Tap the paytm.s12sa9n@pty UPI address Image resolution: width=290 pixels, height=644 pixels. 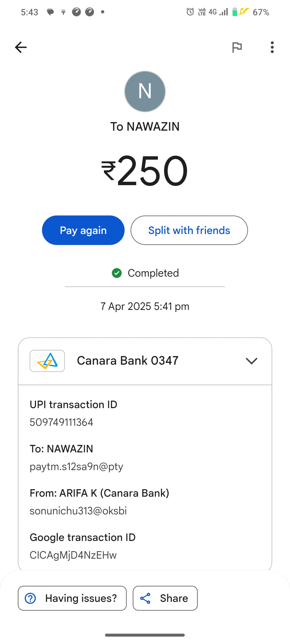(77, 467)
